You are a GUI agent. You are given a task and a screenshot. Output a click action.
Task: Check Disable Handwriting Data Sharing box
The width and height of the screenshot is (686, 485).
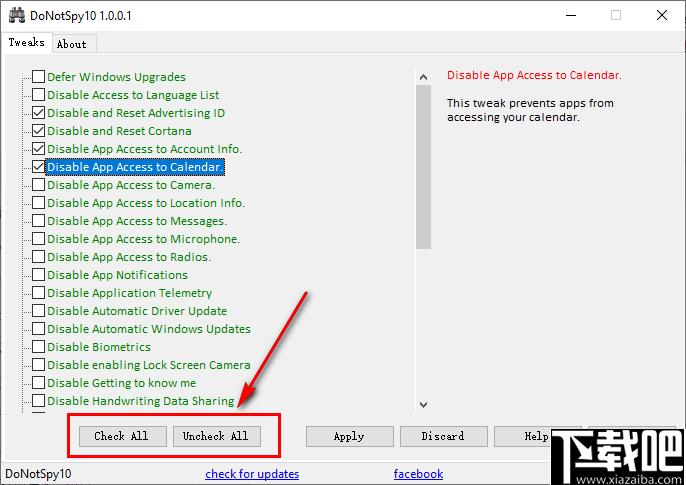click(x=38, y=400)
